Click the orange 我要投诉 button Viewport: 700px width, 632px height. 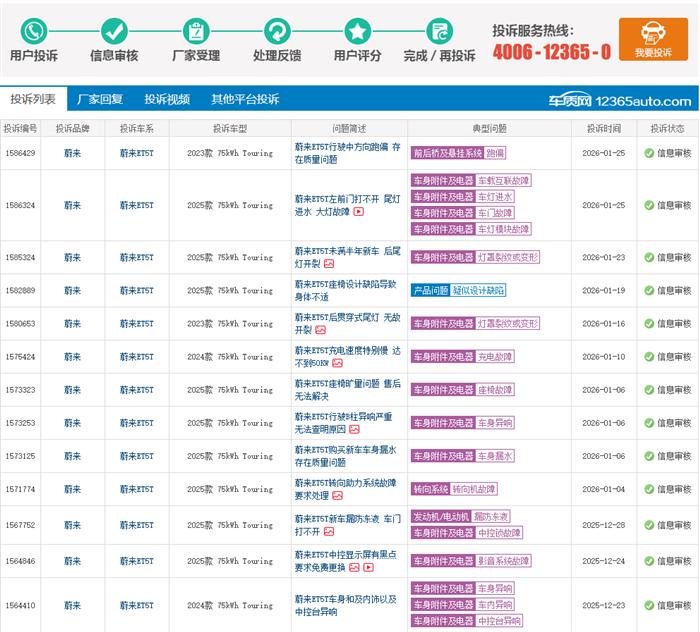[x=653, y=39]
